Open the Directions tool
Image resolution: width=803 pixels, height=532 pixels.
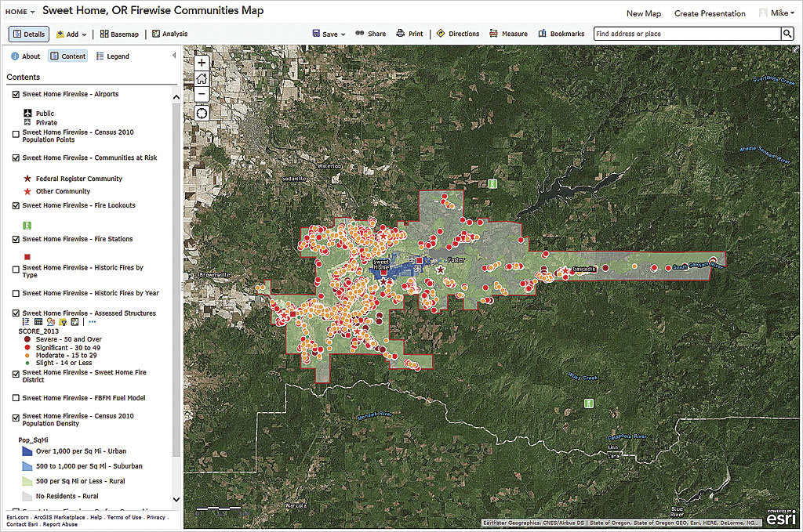(x=458, y=34)
